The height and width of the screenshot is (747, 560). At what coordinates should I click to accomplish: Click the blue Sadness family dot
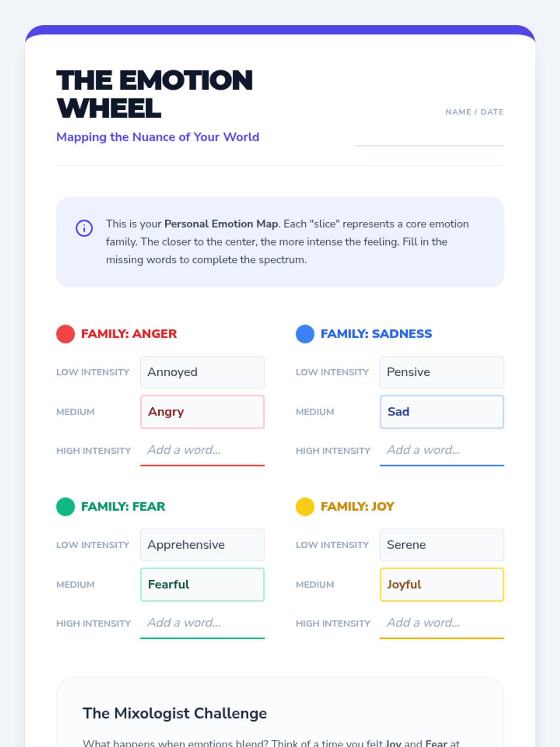(x=305, y=334)
